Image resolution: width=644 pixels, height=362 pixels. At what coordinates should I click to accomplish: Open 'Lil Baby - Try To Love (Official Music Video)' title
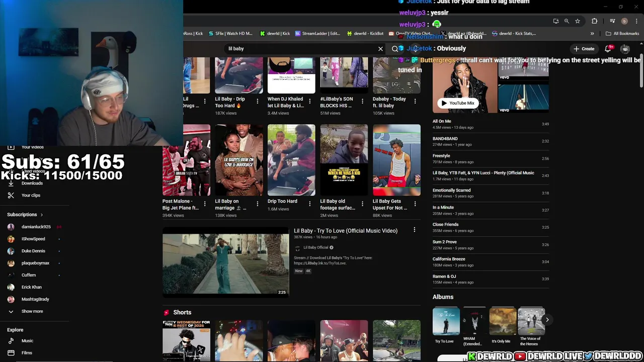click(346, 231)
